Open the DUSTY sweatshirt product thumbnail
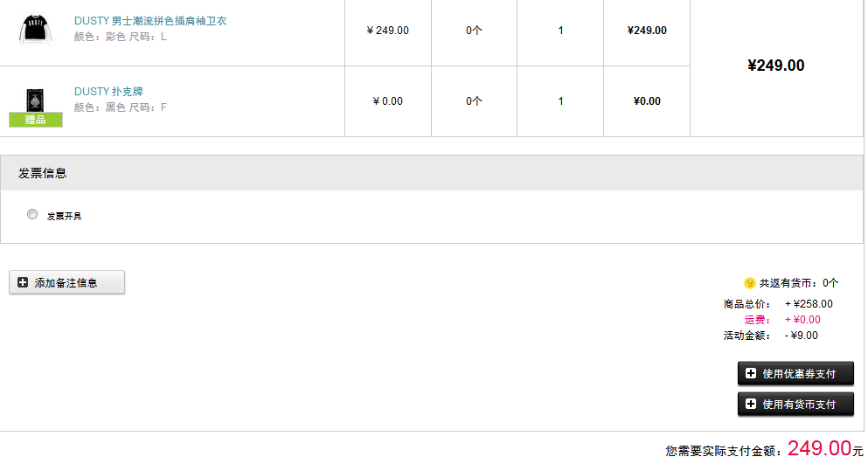Screen dimensions: 868x457 coord(36,29)
